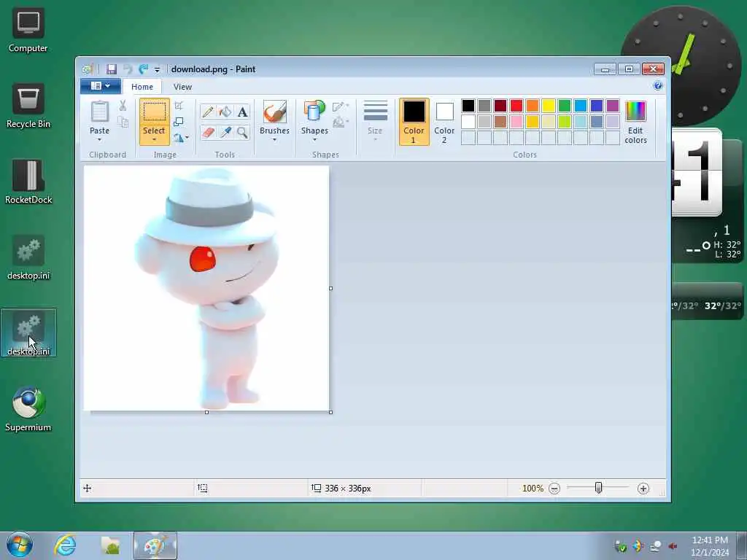Screen dimensions: 747x560
Task: Click the Show desktop button at taskbar end
Action: tap(742, 545)
